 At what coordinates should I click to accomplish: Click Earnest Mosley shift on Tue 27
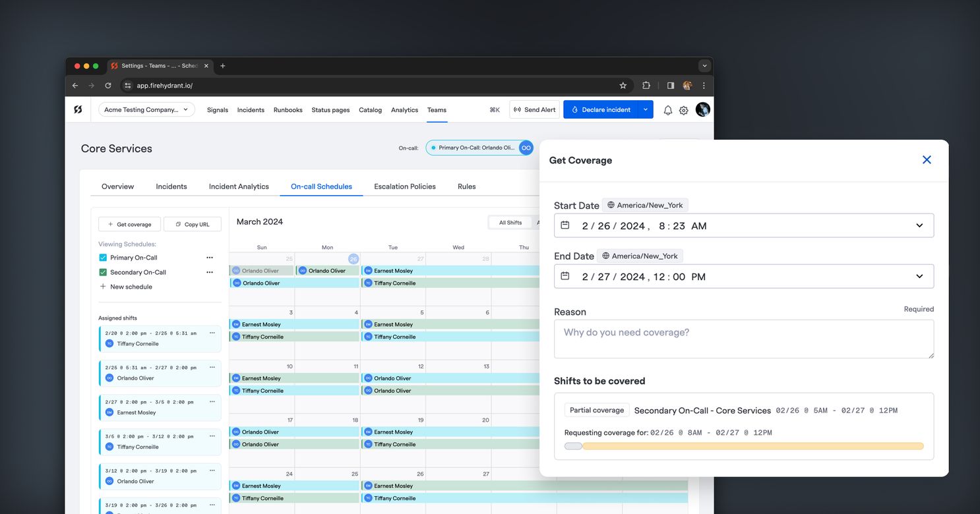[450, 271]
